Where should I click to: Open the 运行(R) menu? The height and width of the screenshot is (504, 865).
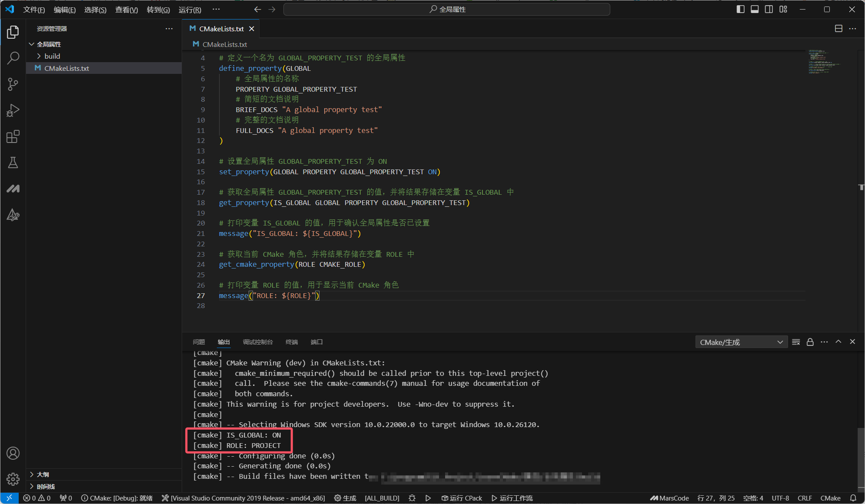click(190, 10)
